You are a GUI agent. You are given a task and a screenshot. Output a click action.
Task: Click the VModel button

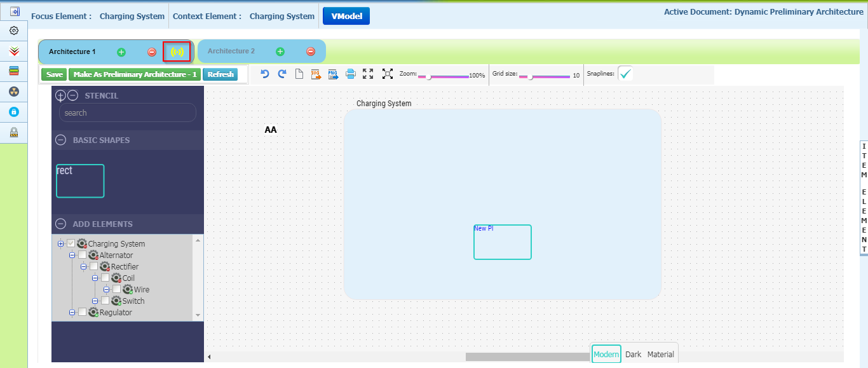tap(346, 17)
